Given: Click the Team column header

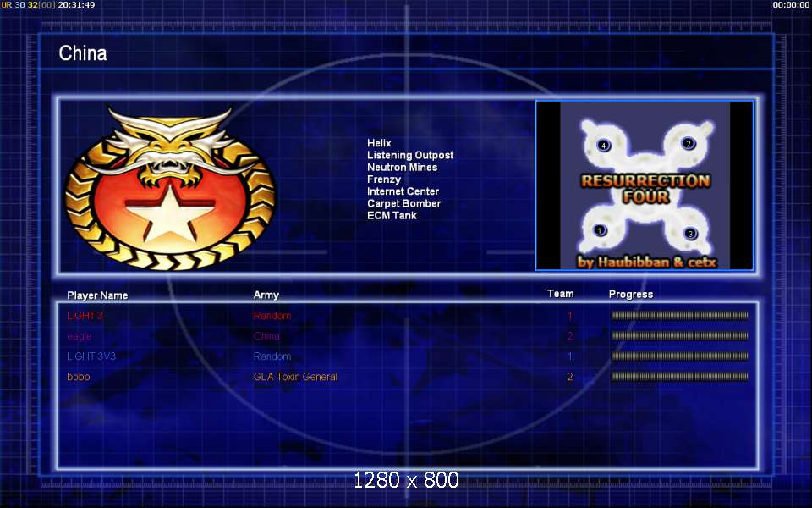Looking at the screenshot, I should [560, 294].
